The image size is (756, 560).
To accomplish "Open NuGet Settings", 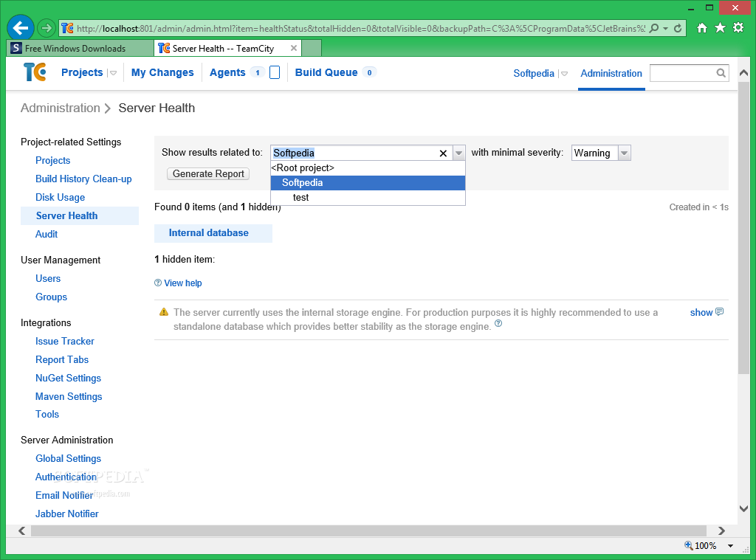I will point(68,378).
